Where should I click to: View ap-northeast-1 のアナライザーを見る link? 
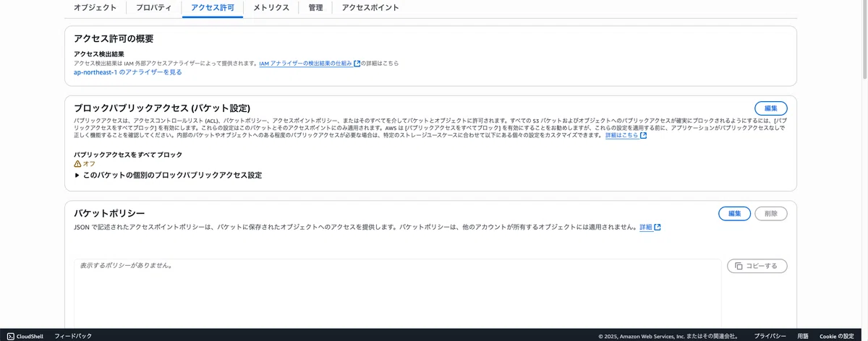tap(128, 72)
